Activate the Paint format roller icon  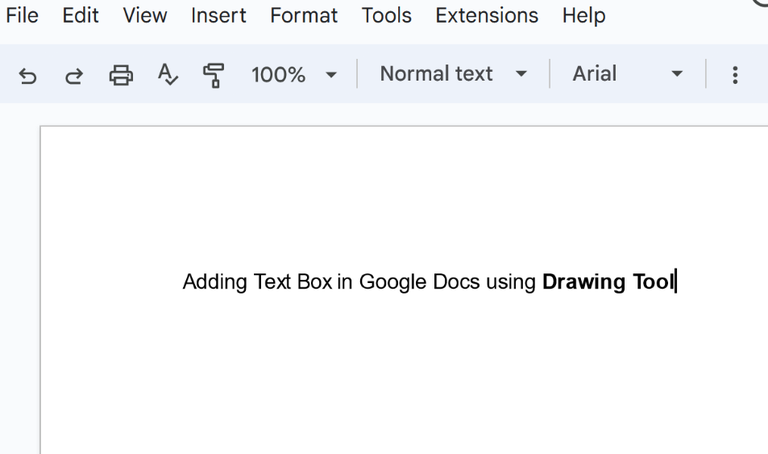[213, 74]
